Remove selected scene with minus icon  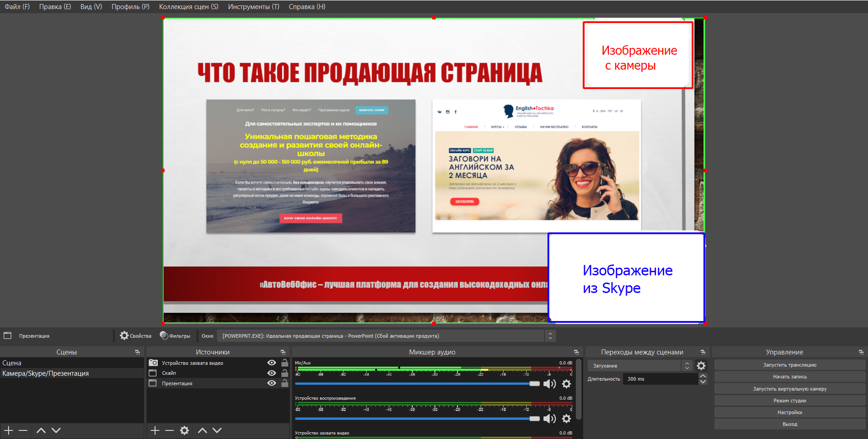click(x=24, y=430)
